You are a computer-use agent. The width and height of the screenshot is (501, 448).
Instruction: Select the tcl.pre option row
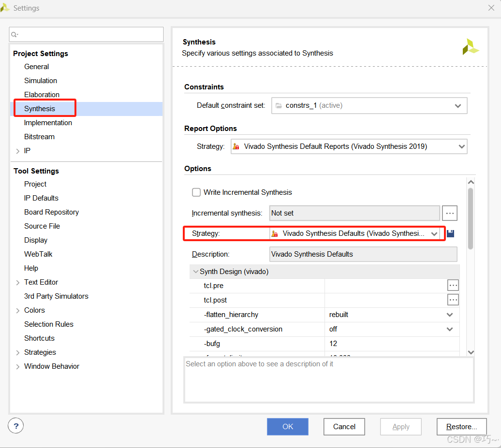(x=324, y=286)
